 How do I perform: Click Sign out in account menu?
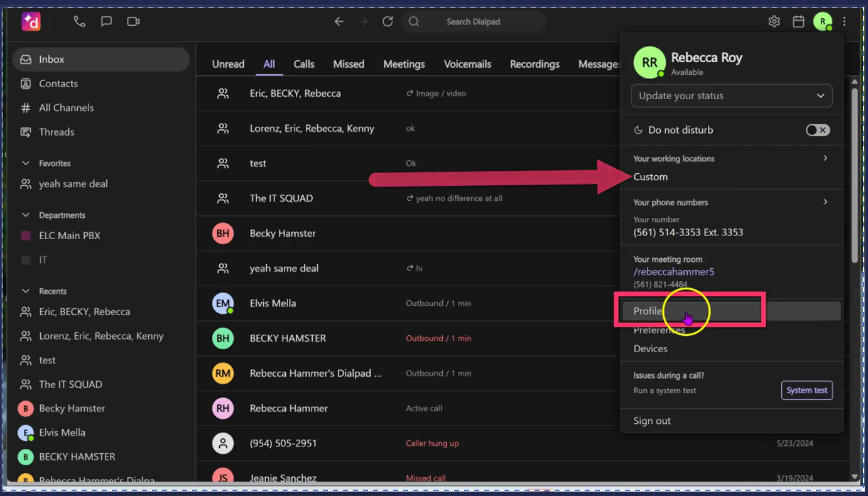tap(652, 421)
